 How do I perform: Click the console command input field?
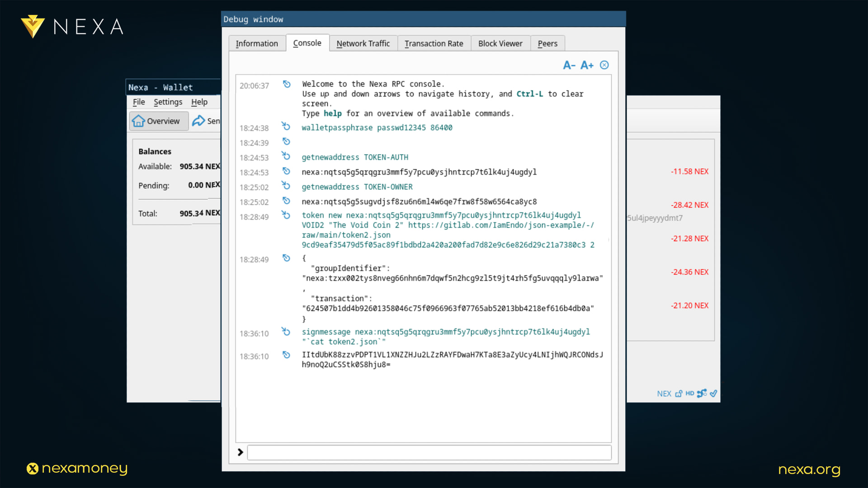pyautogui.click(x=429, y=452)
